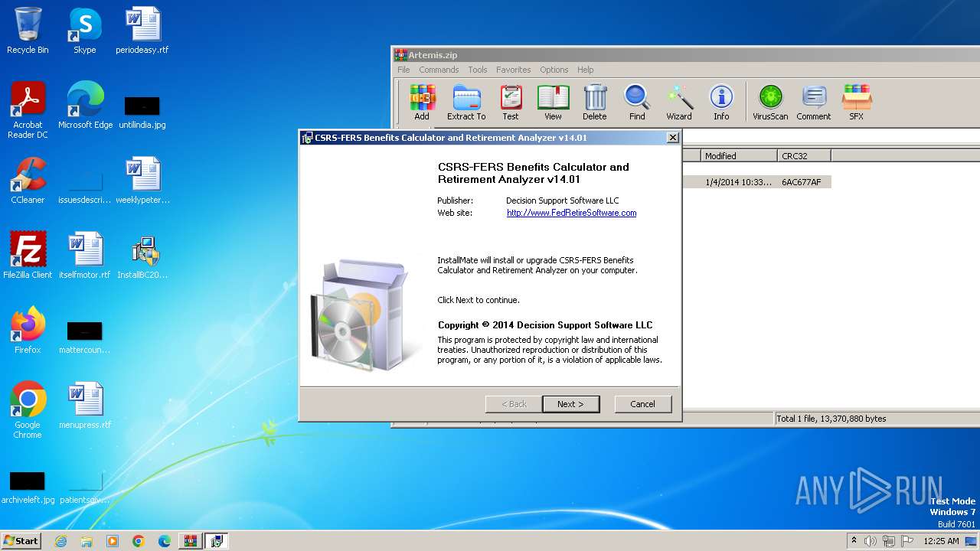Viewport: 980px width, 551px height.
Task: Open the Windows Start menu
Action: point(21,540)
